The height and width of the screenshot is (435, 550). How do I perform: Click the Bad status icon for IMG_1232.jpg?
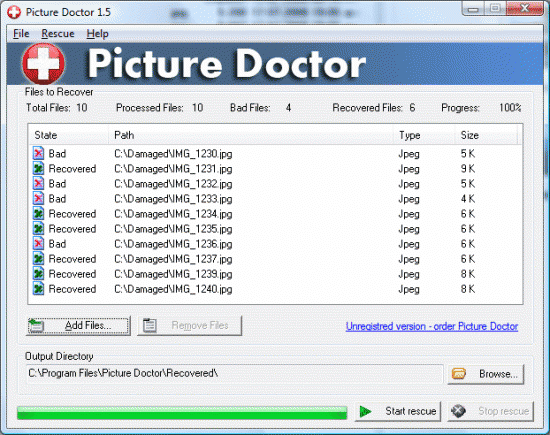tap(38, 183)
